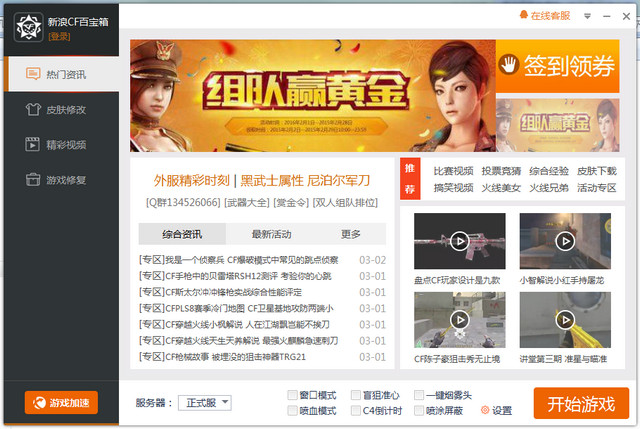Click the [武器大全] link
Viewport: 640px width, 429px height.
pyautogui.click(x=247, y=202)
